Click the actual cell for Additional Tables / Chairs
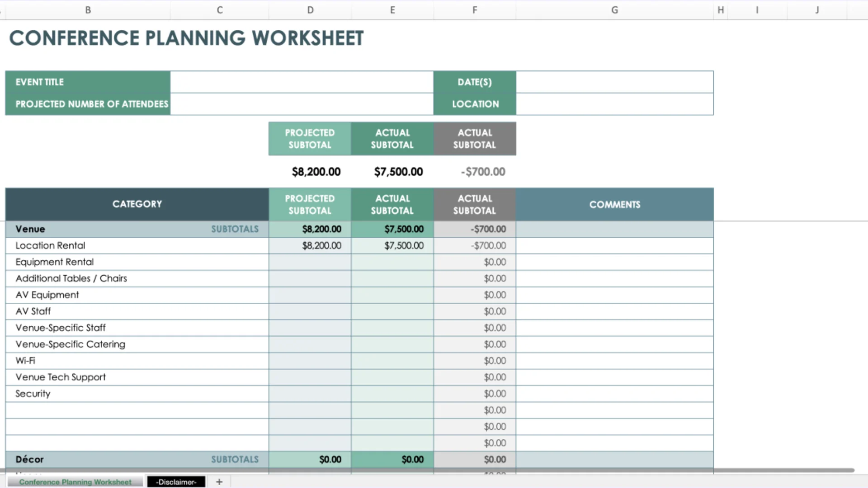868x488 pixels. [x=392, y=278]
